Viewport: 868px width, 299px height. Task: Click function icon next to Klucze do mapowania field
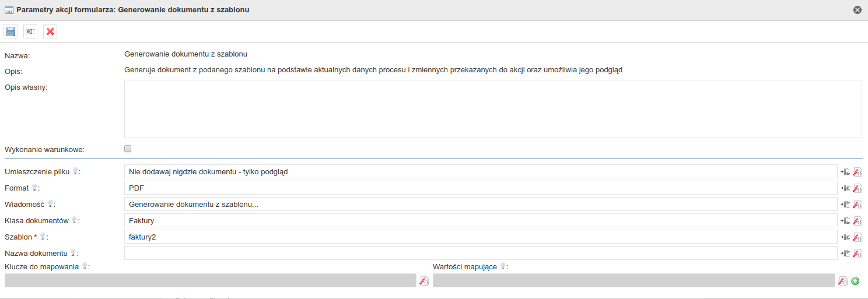[424, 281]
